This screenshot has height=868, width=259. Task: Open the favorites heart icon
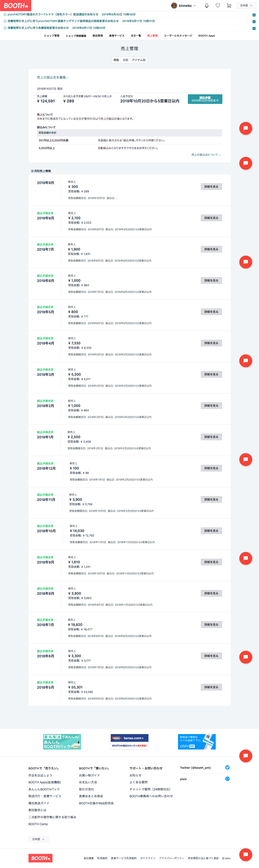pos(218,6)
